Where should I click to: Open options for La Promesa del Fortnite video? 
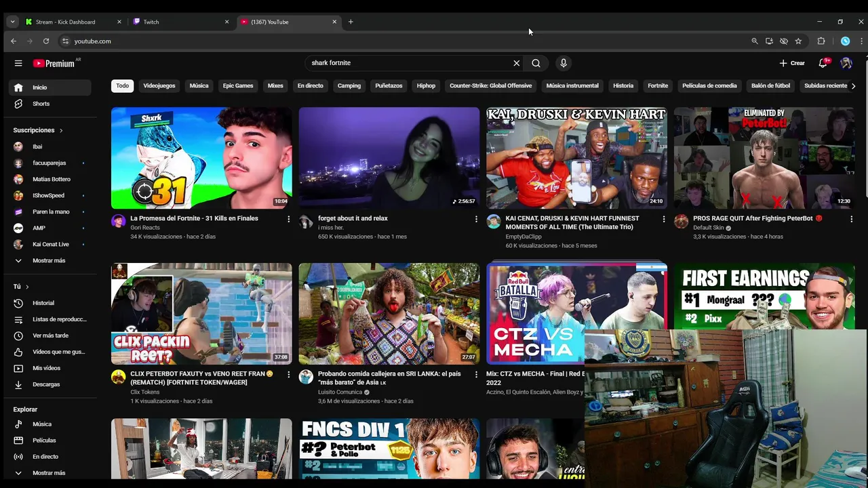click(288, 219)
